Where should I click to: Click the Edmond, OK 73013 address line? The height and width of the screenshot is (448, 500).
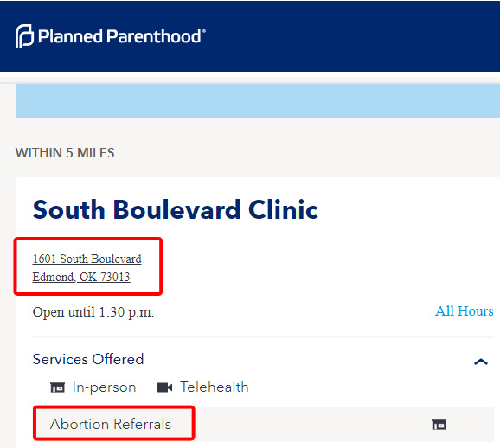click(81, 277)
